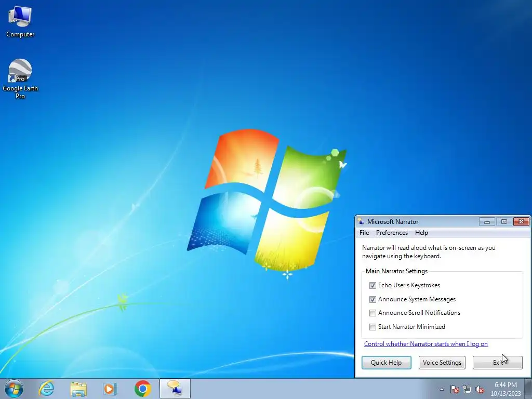
Task: Open the Help menu in Narrator
Action: tap(421, 233)
